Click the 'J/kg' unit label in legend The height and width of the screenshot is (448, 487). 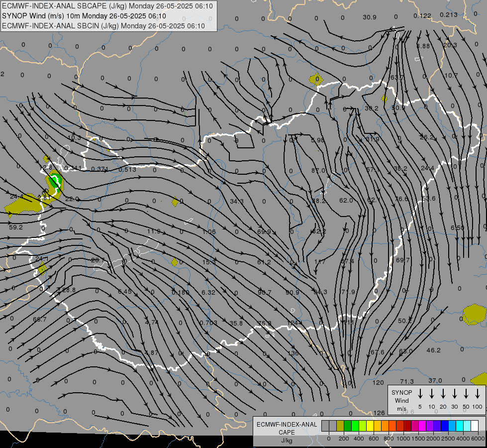click(x=287, y=441)
